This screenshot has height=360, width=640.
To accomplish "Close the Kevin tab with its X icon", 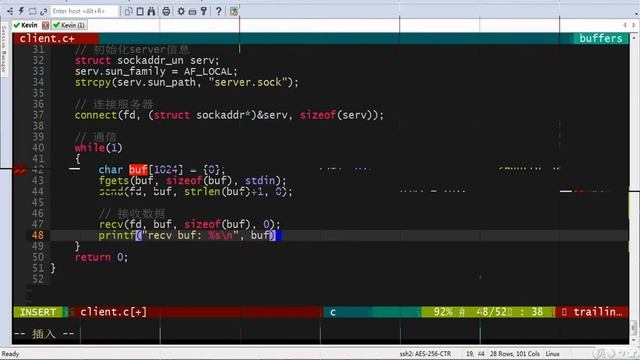I will (x=45, y=25).
